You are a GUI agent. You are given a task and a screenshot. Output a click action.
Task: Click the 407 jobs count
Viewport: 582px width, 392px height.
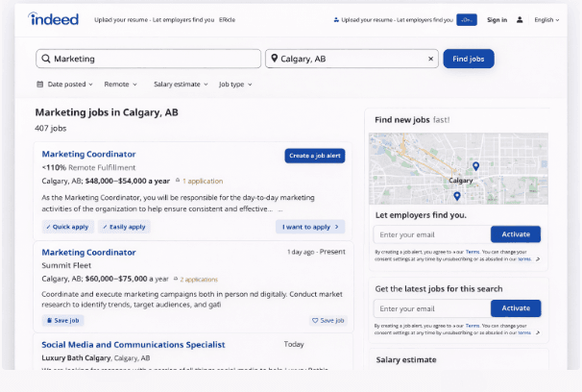[51, 128]
